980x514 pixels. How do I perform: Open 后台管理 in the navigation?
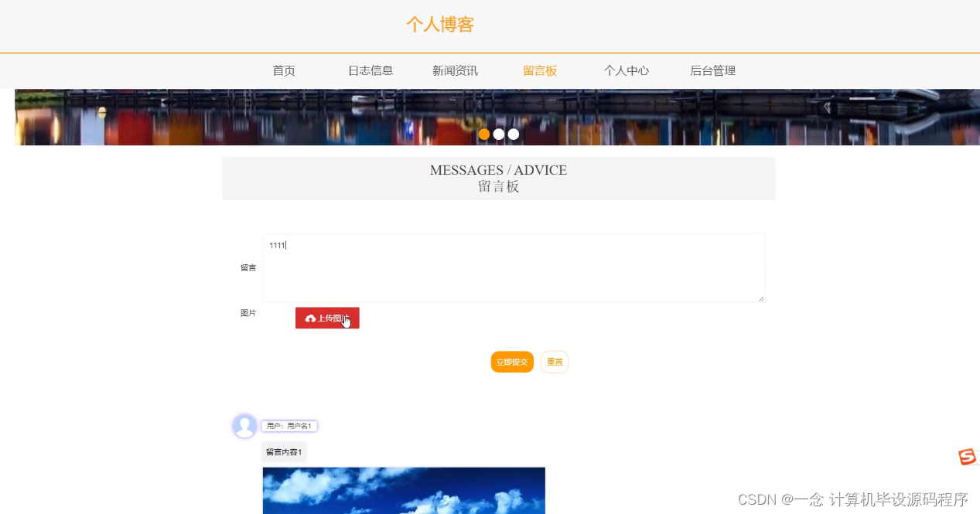point(712,70)
